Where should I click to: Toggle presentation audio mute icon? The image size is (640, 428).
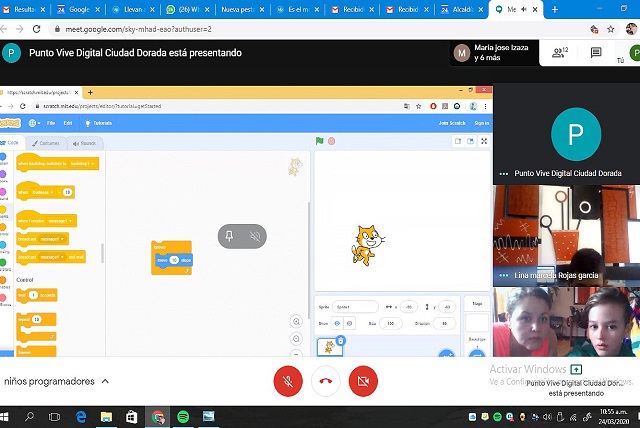pyautogui.click(x=255, y=236)
